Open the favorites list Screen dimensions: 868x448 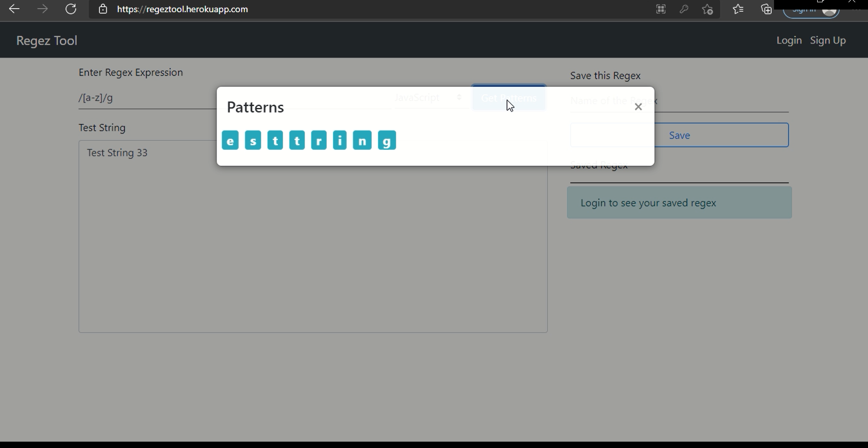point(739,9)
